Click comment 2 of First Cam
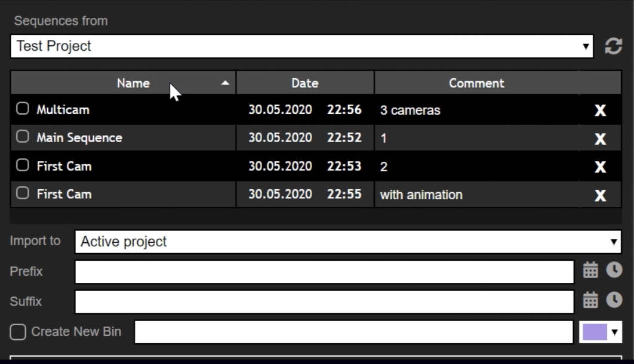The image size is (634, 364). pos(384,167)
